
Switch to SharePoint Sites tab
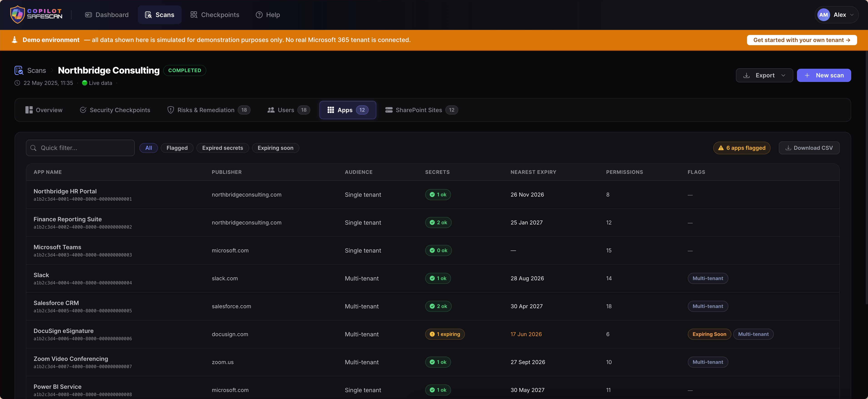[421, 110]
